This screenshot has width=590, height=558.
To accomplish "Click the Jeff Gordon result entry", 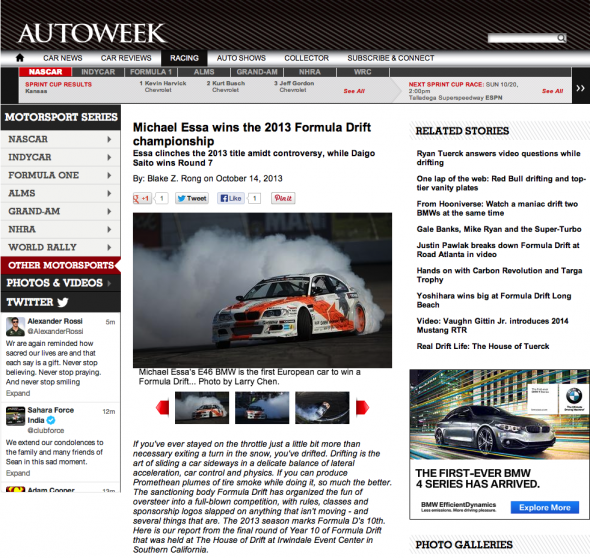I will [294, 87].
